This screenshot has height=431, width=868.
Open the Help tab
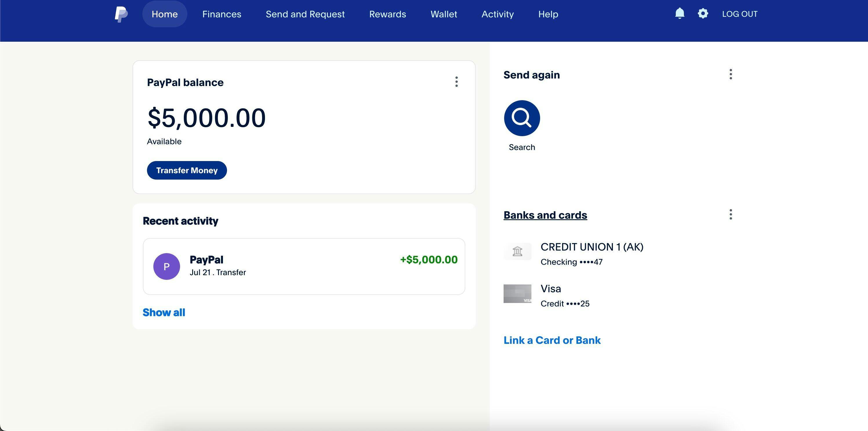[548, 14]
